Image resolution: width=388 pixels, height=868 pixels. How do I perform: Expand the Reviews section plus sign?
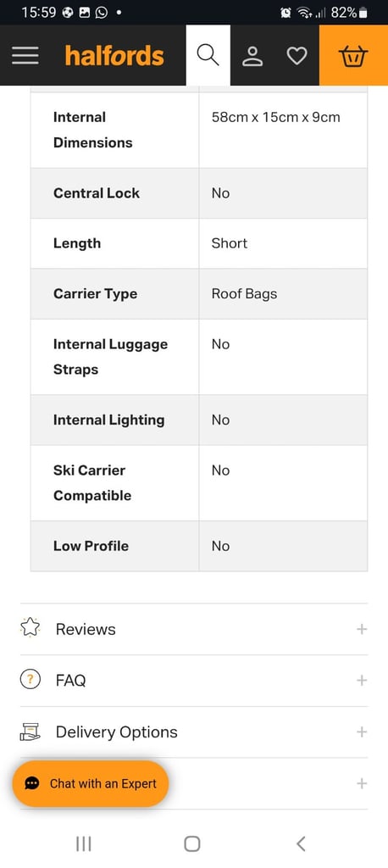[362, 629]
